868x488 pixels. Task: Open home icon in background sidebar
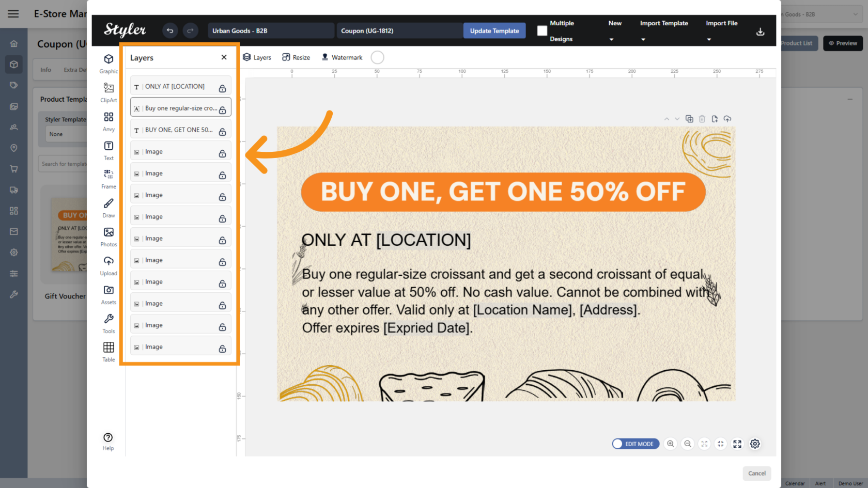14,44
